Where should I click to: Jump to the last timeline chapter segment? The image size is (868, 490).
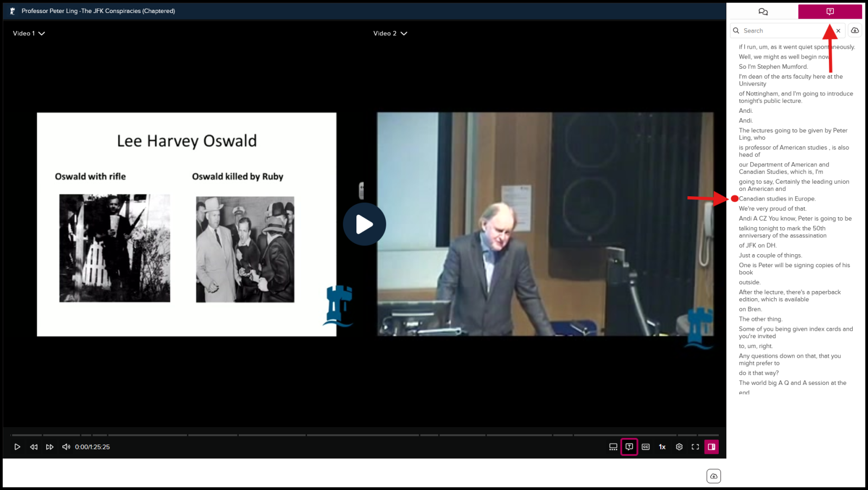(709, 435)
